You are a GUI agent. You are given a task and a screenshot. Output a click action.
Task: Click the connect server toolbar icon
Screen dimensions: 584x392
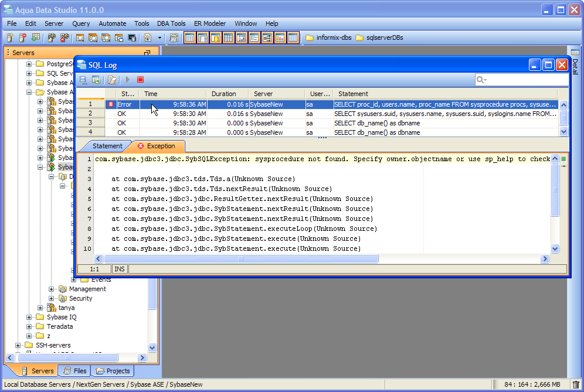coord(52,38)
